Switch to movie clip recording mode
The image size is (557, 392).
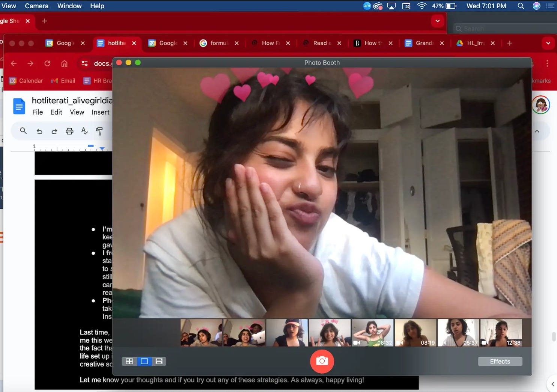coord(159,361)
